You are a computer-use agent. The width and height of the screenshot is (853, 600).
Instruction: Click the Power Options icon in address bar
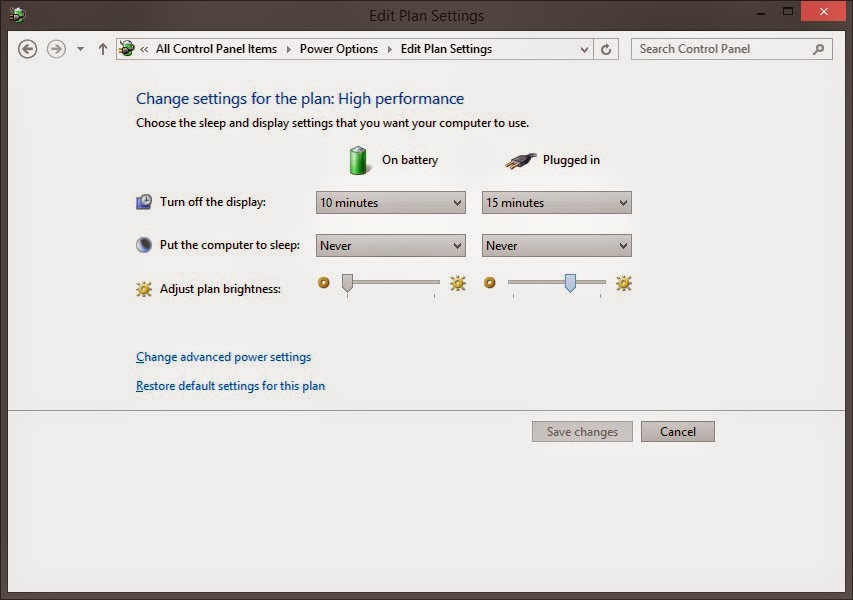(x=127, y=49)
